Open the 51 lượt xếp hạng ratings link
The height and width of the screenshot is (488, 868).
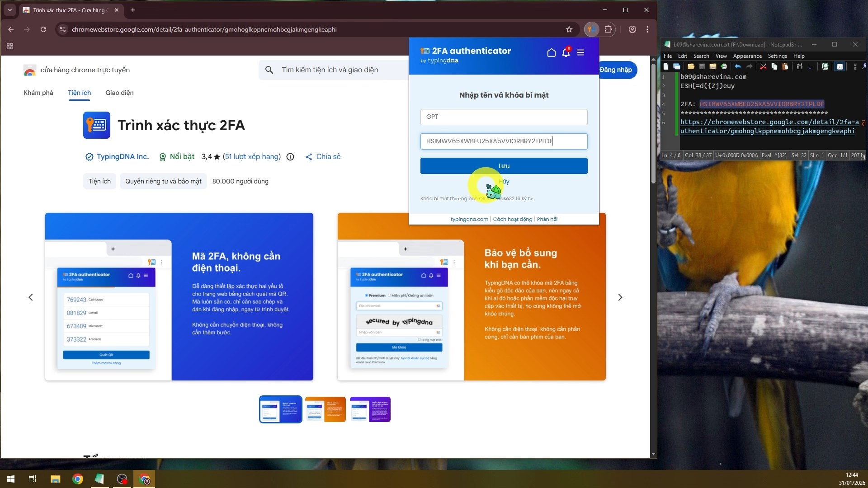tap(252, 157)
